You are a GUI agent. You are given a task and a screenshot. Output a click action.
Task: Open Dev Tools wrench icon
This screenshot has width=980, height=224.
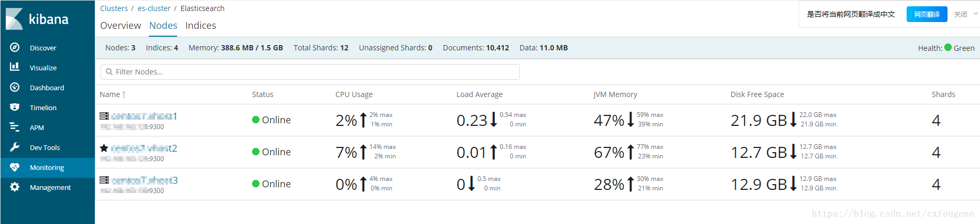pyautogui.click(x=15, y=147)
